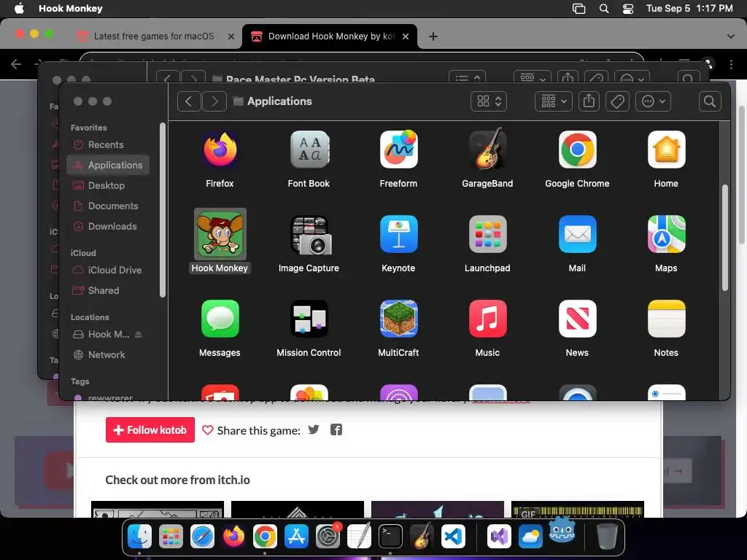Click the Finder window vertical scrollbar
Image resolution: width=747 pixels, height=560 pixels.
tap(725, 237)
